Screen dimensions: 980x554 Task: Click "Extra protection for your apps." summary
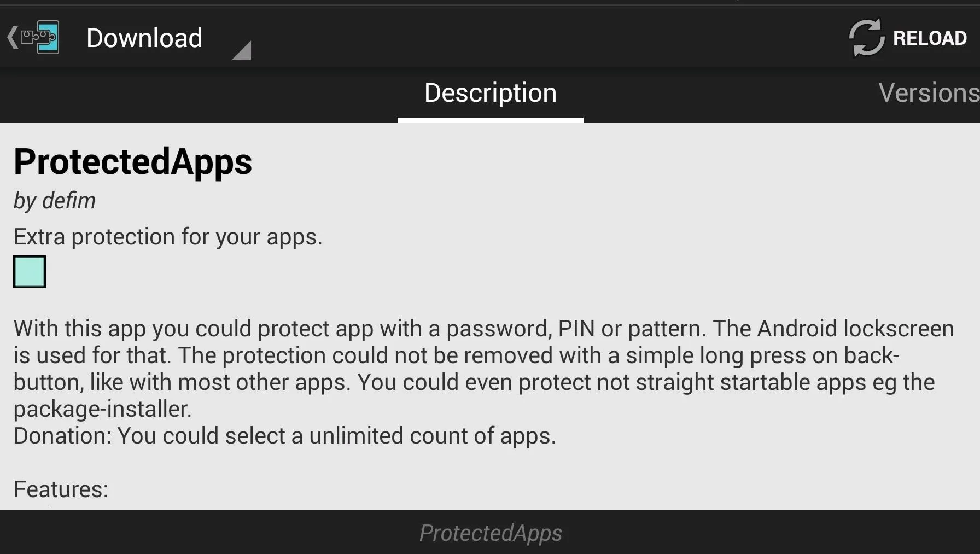(168, 237)
